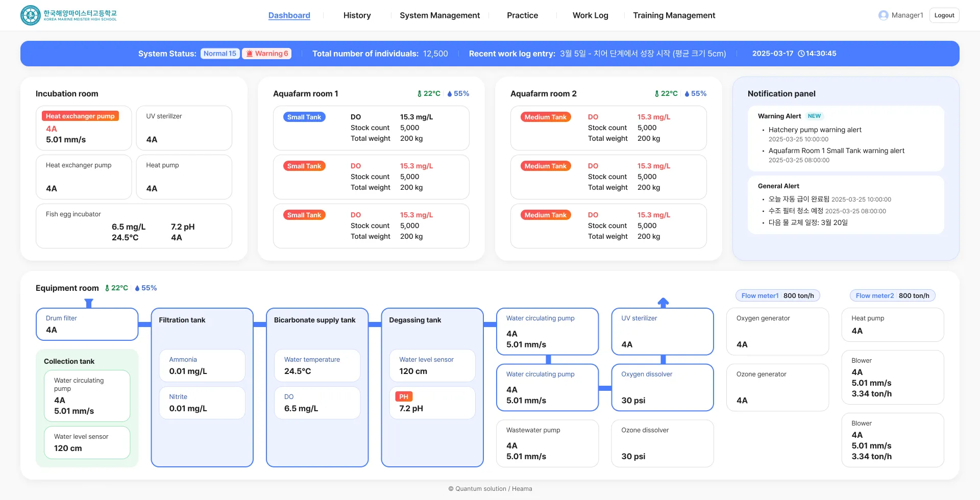Select the red Heat exchanger pump warning card
Image resolution: width=980 pixels, height=500 pixels.
84,128
